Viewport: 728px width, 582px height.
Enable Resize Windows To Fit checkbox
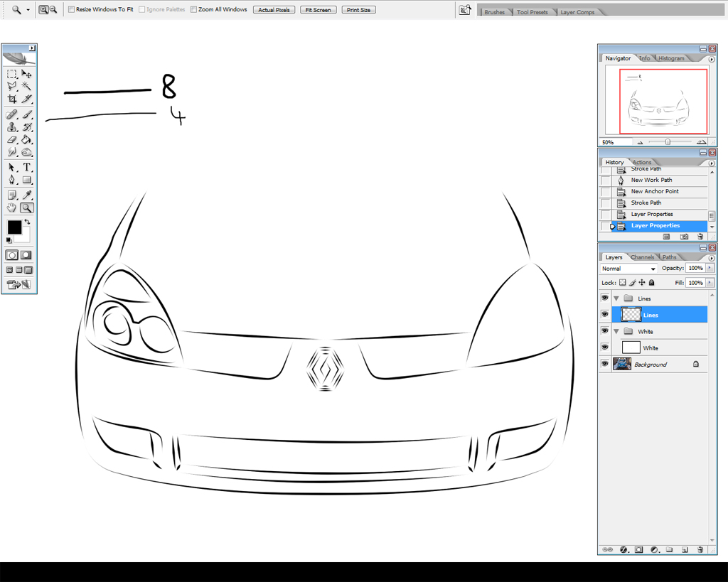(x=71, y=10)
